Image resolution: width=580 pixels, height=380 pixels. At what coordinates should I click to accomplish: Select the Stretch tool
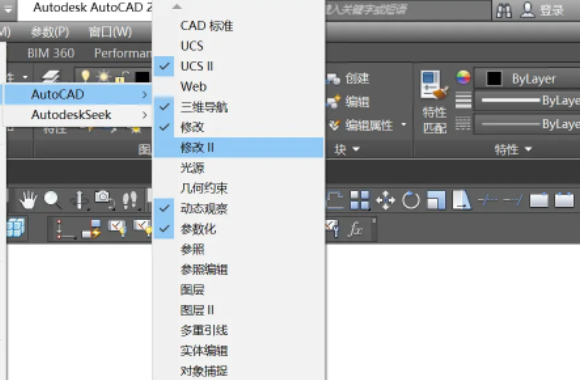pos(462,200)
